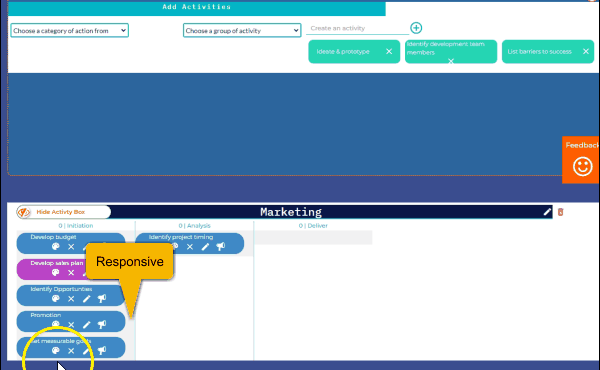600x370 pixels.
Task: Edit the Promotion activity
Action: [86, 325]
